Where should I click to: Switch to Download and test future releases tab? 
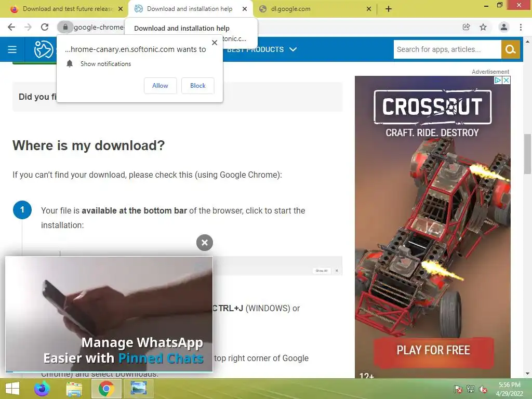68,9
